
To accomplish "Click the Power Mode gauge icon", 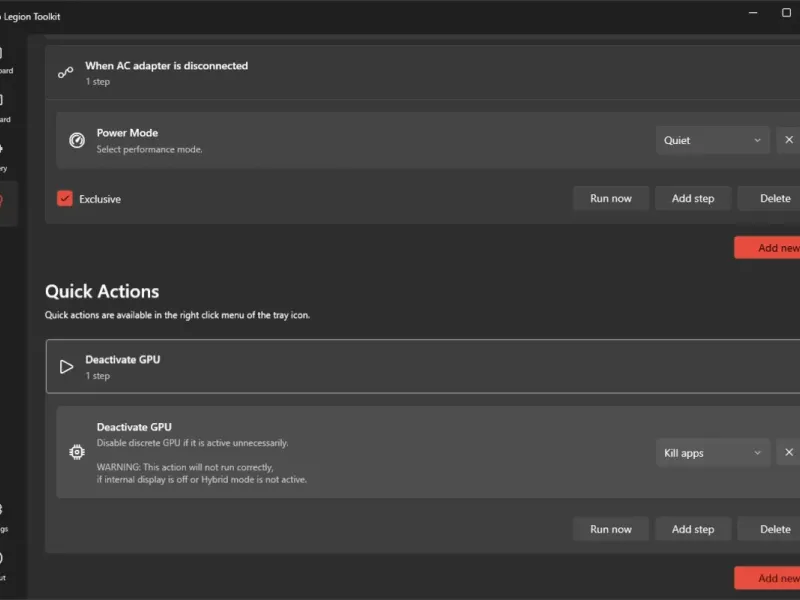I will (x=77, y=140).
